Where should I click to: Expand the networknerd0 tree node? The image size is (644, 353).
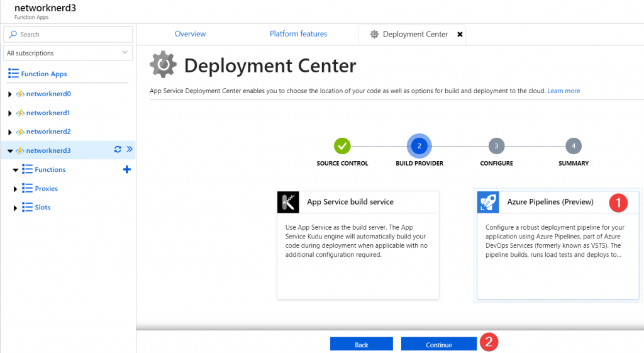[10, 94]
